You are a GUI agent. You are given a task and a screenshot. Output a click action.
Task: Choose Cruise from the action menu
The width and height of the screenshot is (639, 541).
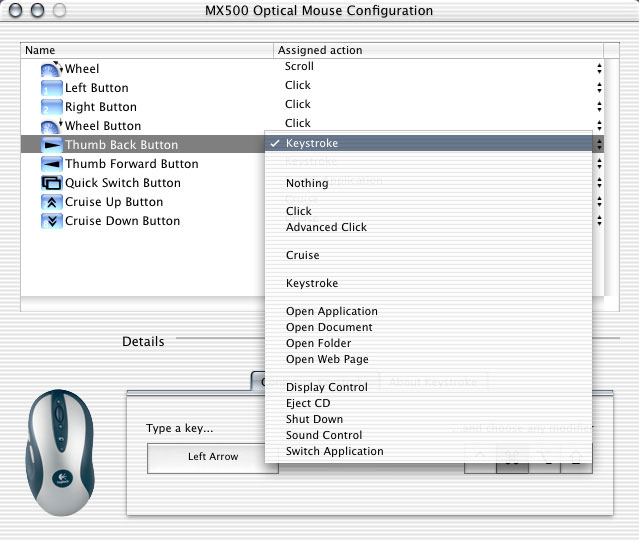[x=428, y=255]
